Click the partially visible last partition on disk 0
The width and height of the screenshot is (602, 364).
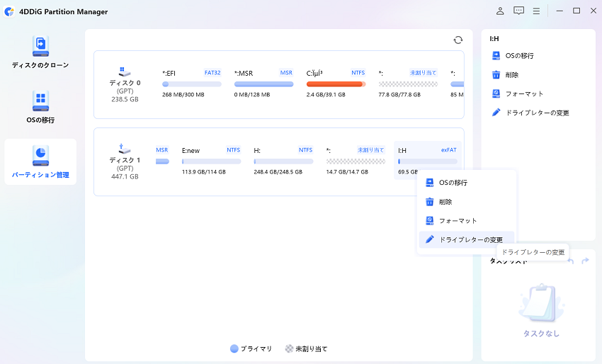(457, 84)
